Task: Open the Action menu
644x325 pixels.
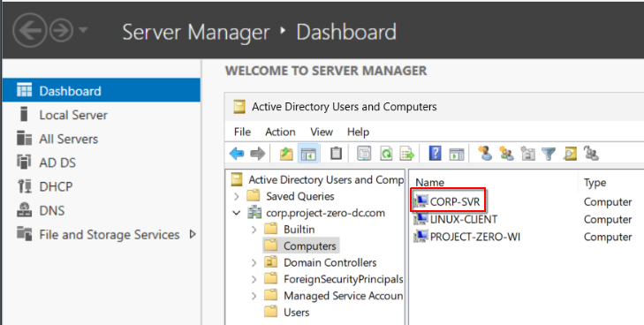Action: click(x=280, y=132)
